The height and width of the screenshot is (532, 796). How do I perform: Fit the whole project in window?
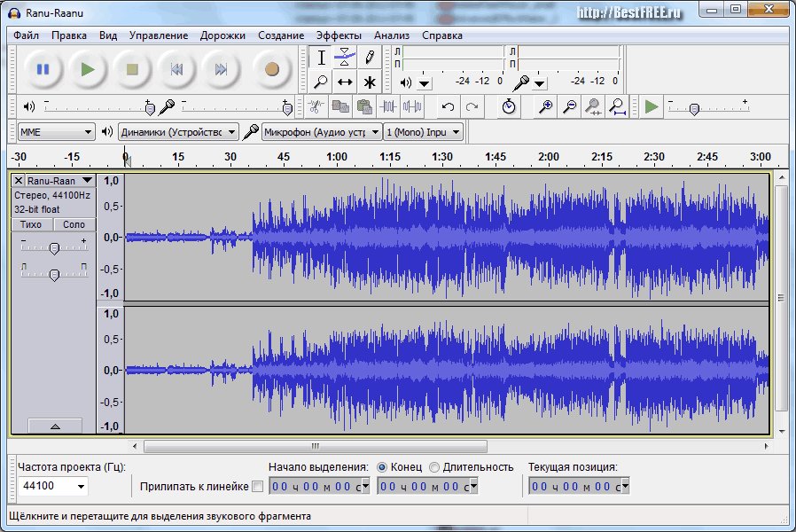coord(617,106)
